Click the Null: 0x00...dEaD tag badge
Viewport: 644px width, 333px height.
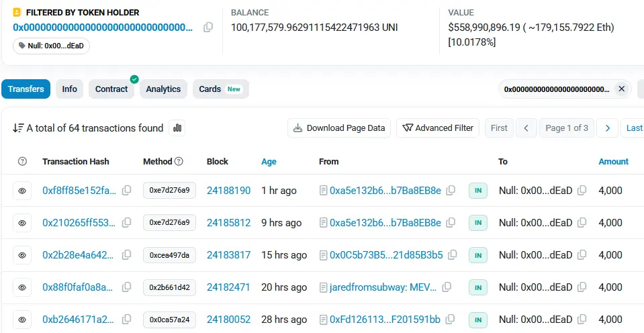pyautogui.click(x=51, y=46)
